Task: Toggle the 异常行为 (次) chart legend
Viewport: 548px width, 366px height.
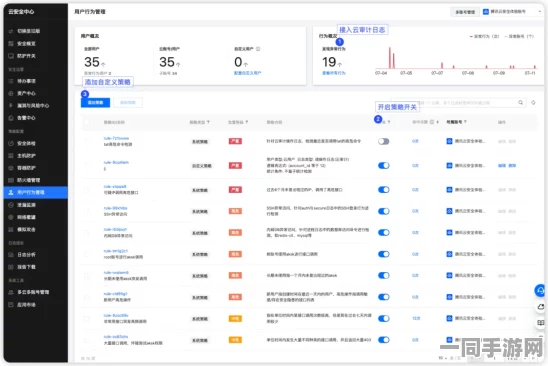Action: (484, 36)
